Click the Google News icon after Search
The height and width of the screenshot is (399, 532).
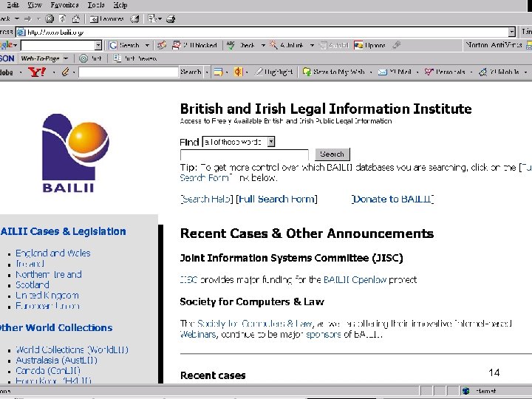tap(162, 45)
